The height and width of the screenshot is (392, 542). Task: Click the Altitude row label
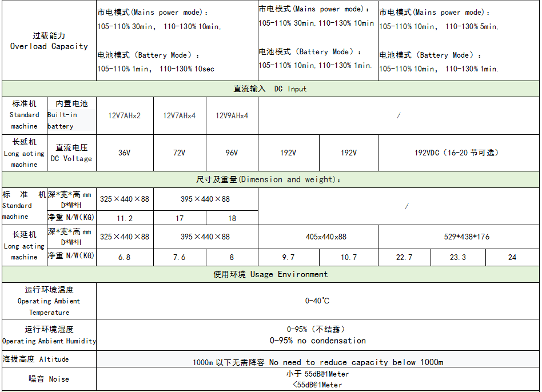point(36,359)
